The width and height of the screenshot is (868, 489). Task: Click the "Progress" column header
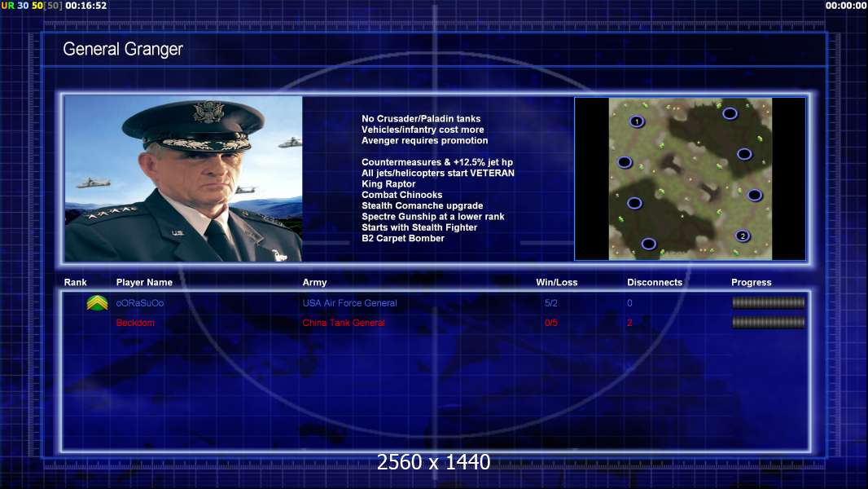752,283
